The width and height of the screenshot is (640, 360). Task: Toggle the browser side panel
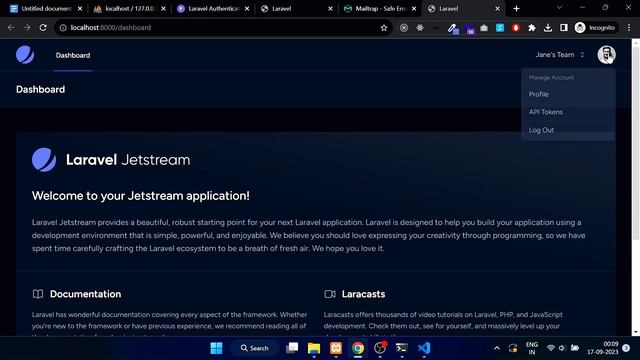coord(564,28)
